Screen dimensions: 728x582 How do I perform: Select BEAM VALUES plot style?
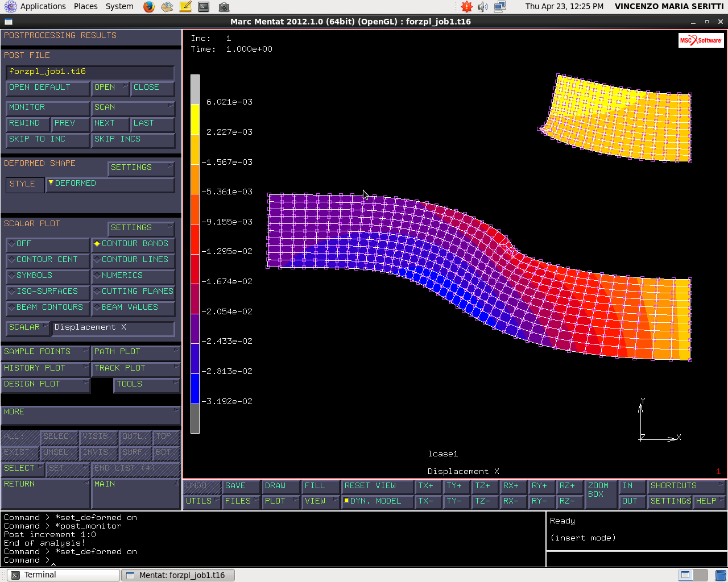pyautogui.click(x=133, y=307)
